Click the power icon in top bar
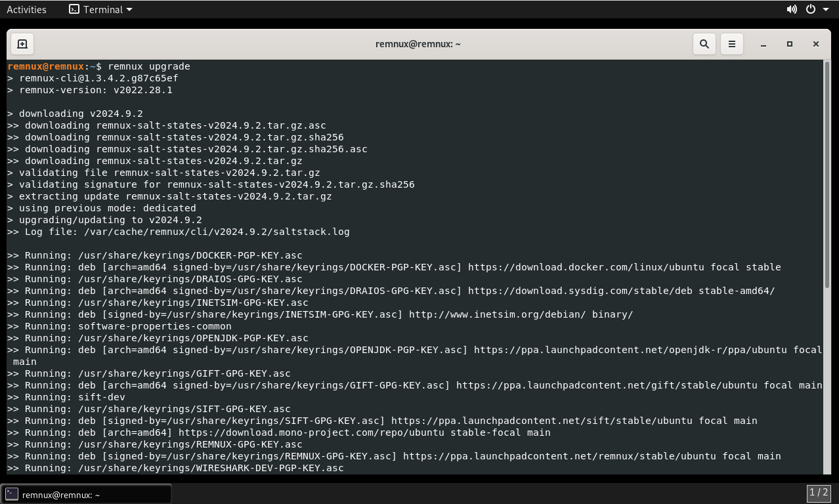The height and width of the screenshot is (504, 839). coord(811,9)
